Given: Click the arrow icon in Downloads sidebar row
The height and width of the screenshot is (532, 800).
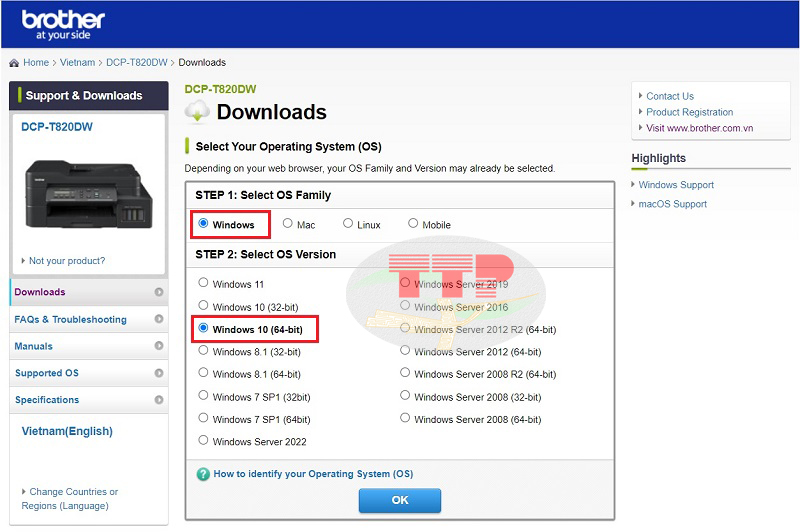Looking at the screenshot, I should pyautogui.click(x=159, y=292).
